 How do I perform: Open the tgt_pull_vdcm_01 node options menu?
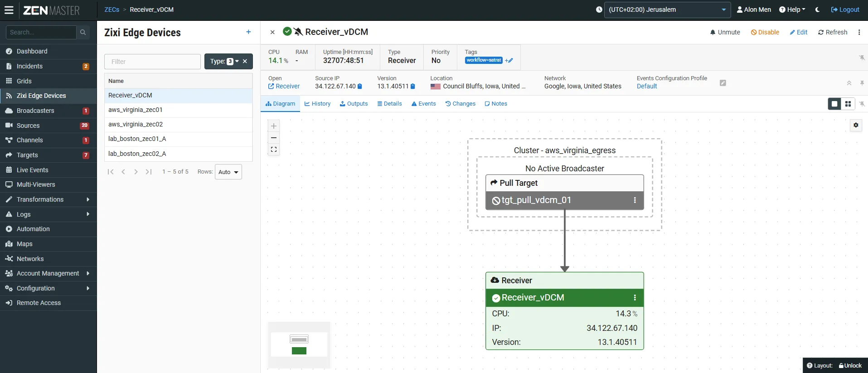[x=635, y=200]
